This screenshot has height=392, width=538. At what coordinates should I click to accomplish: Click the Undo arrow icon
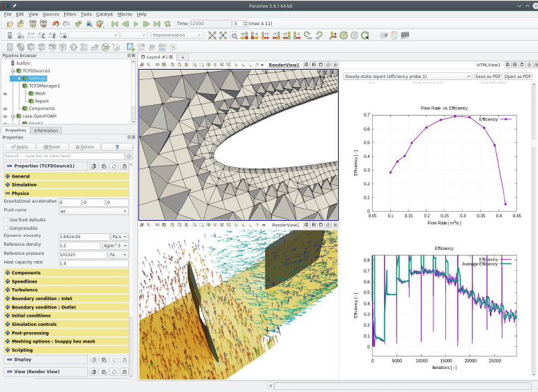pyautogui.click(x=56, y=24)
